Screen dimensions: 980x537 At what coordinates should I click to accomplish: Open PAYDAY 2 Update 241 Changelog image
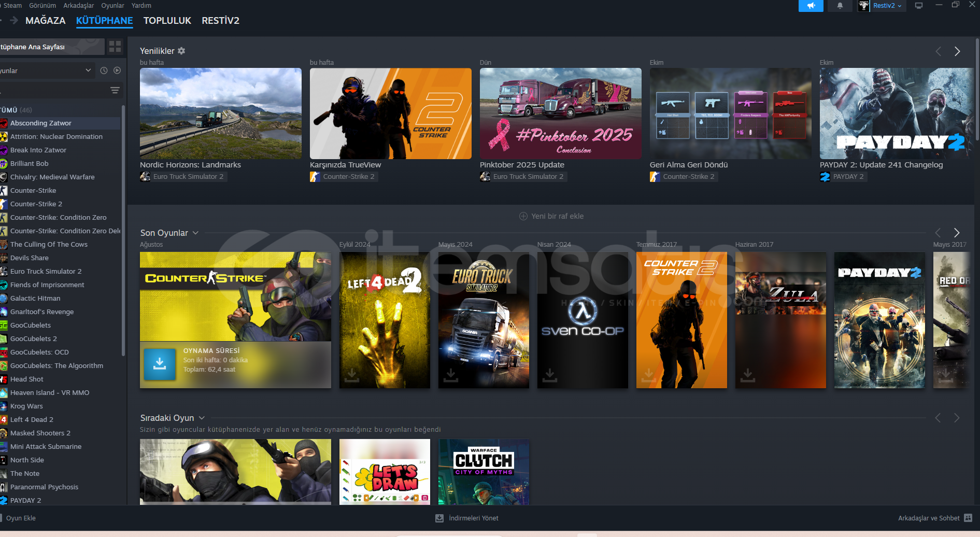[897, 114]
